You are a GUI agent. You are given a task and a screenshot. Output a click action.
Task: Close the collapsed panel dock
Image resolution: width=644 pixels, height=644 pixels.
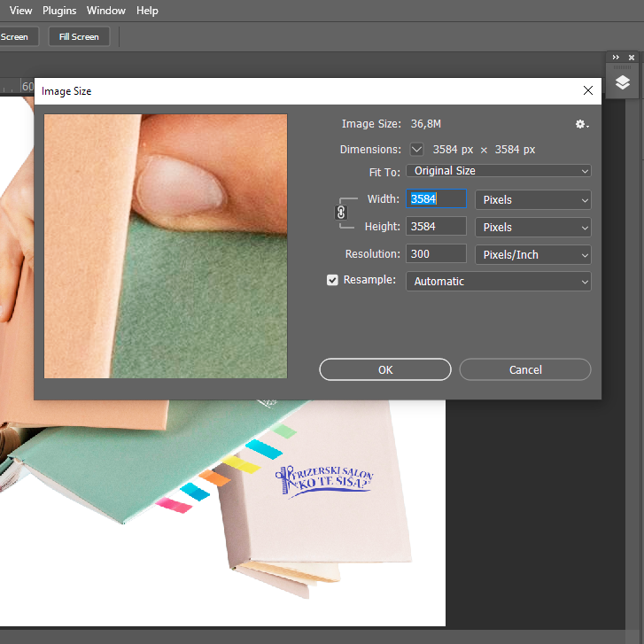point(632,58)
